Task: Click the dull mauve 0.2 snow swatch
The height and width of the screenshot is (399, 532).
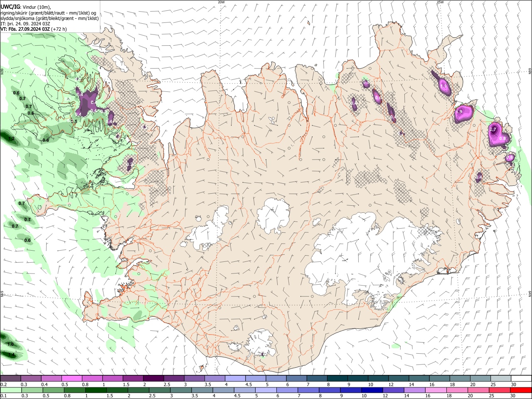Action: click(x=10, y=378)
